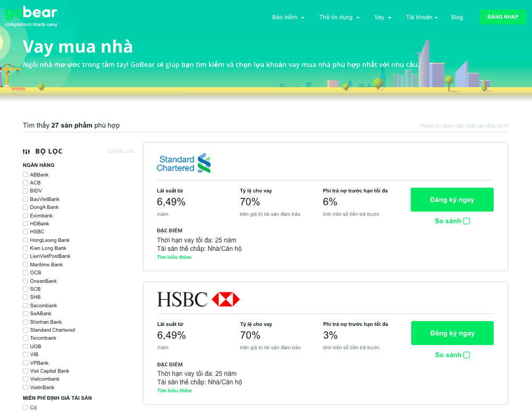This screenshot has width=532, height=412.
Task: Select the VIB checkbox
Action: tap(26, 355)
